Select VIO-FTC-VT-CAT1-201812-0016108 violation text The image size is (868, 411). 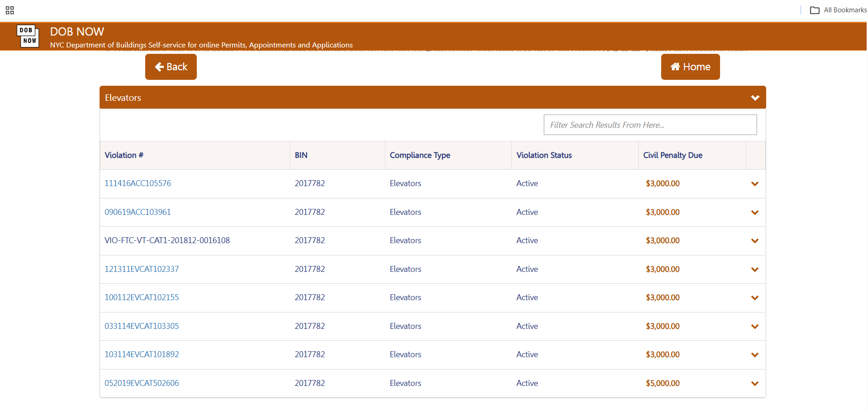pyautogui.click(x=167, y=240)
